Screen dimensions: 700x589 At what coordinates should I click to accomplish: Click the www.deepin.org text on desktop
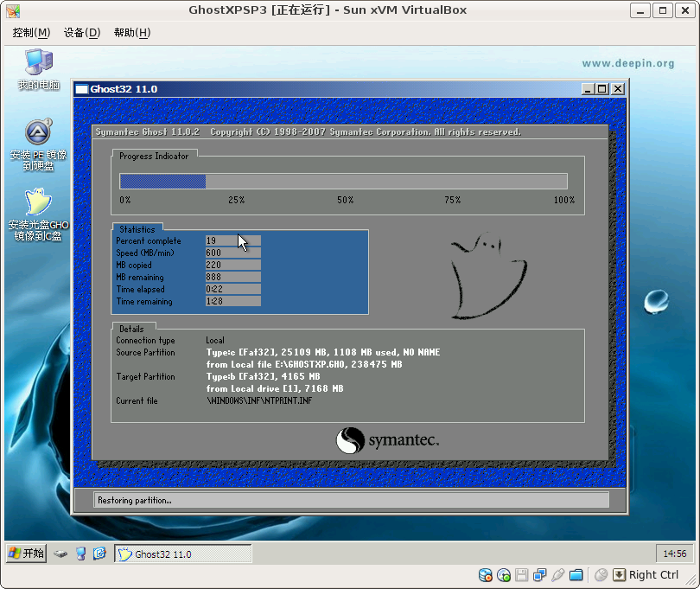(627, 63)
